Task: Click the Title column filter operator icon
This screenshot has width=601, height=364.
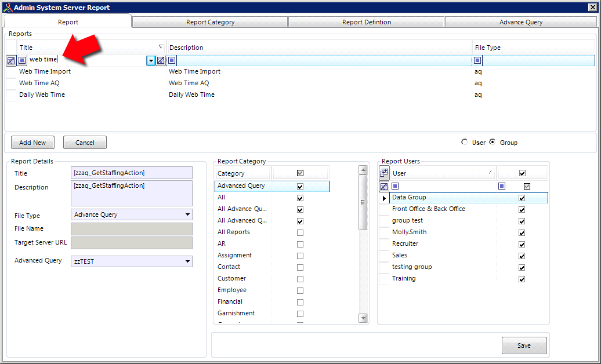Action: pos(22,60)
